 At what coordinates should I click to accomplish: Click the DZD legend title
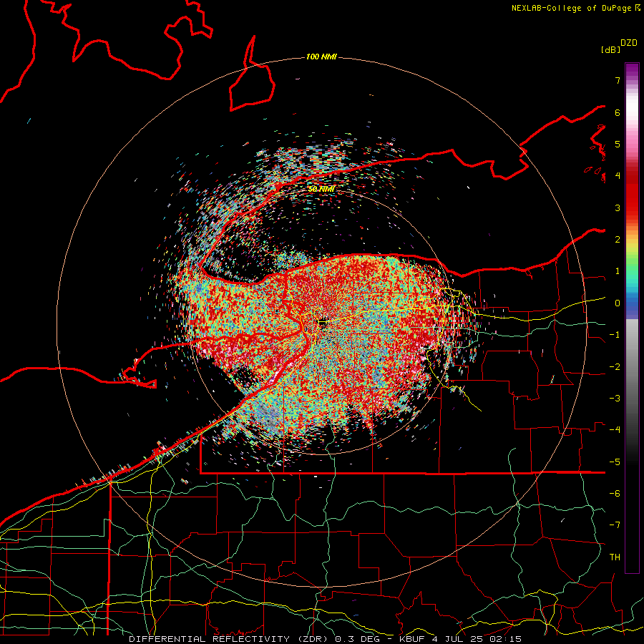tap(628, 43)
